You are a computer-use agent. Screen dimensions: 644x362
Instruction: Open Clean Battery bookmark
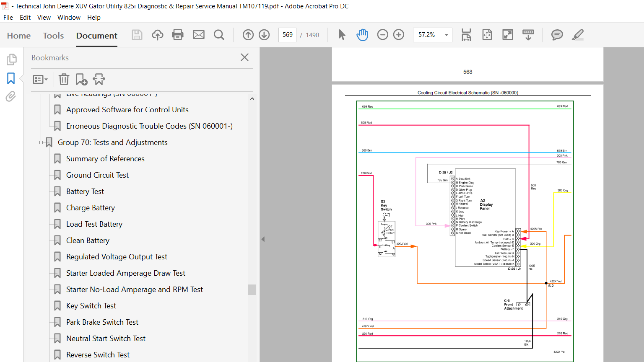click(x=88, y=240)
